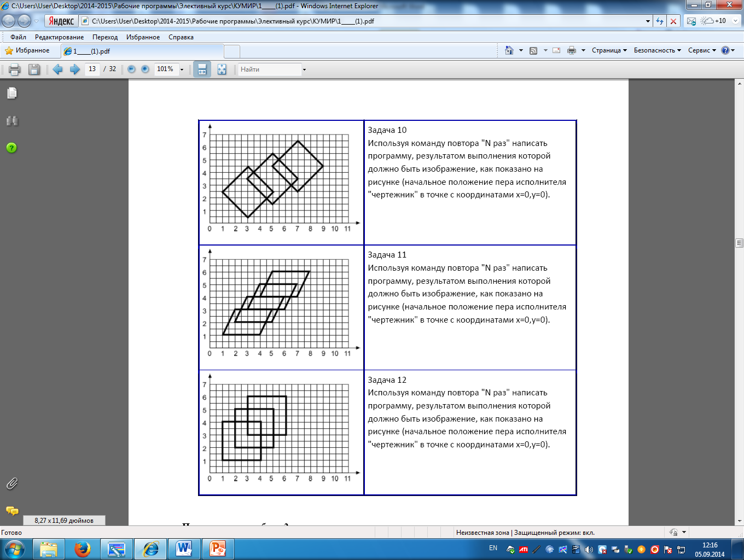This screenshot has width=744, height=560.
Task: Open the pages thumbnails panel
Action: pos(12,93)
